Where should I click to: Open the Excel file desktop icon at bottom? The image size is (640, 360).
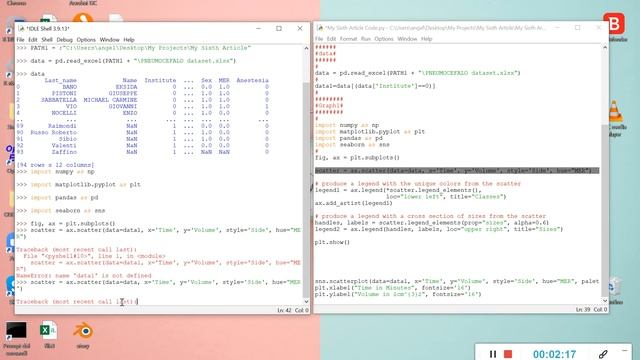pyautogui.click(x=49, y=331)
